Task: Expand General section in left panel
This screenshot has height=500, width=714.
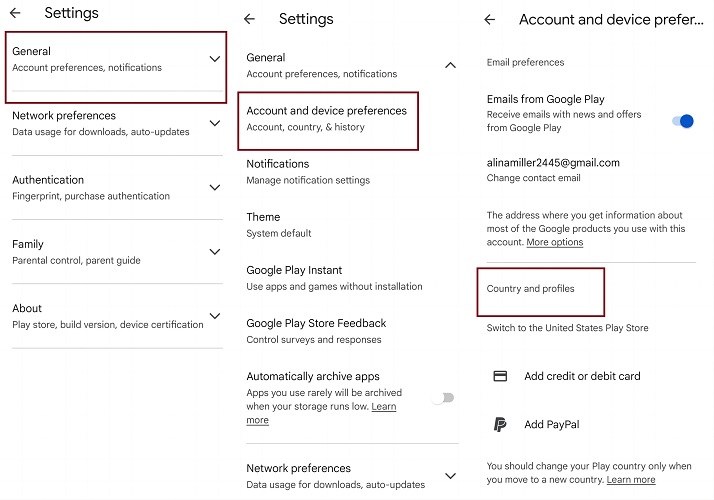Action: tap(214, 59)
